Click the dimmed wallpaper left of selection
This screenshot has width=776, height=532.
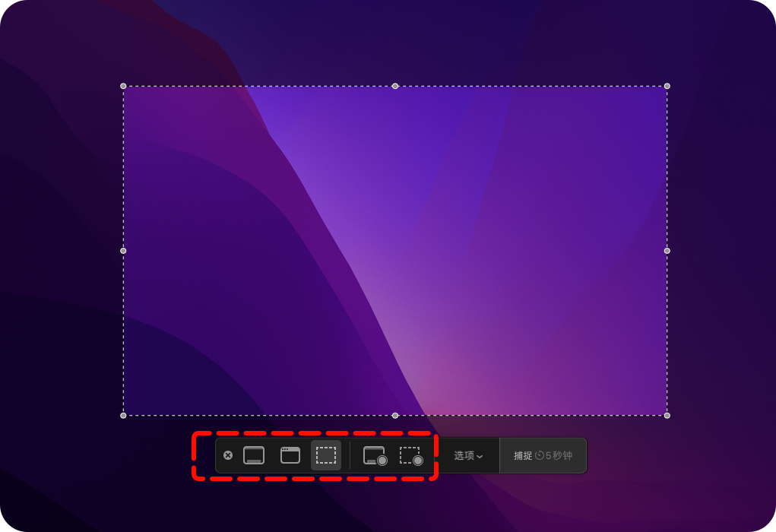tap(61, 251)
